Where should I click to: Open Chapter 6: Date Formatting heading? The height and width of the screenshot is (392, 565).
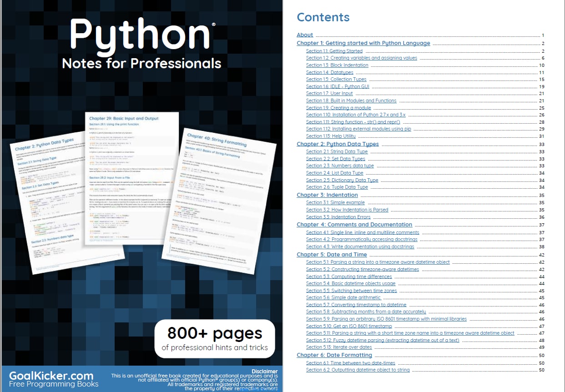(334, 355)
